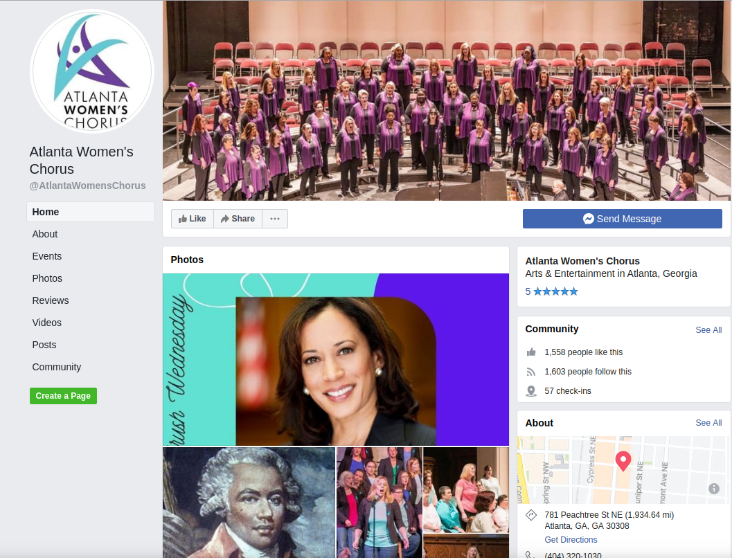Click the red map marker pin
This screenshot has height=560, width=732.
623,461
